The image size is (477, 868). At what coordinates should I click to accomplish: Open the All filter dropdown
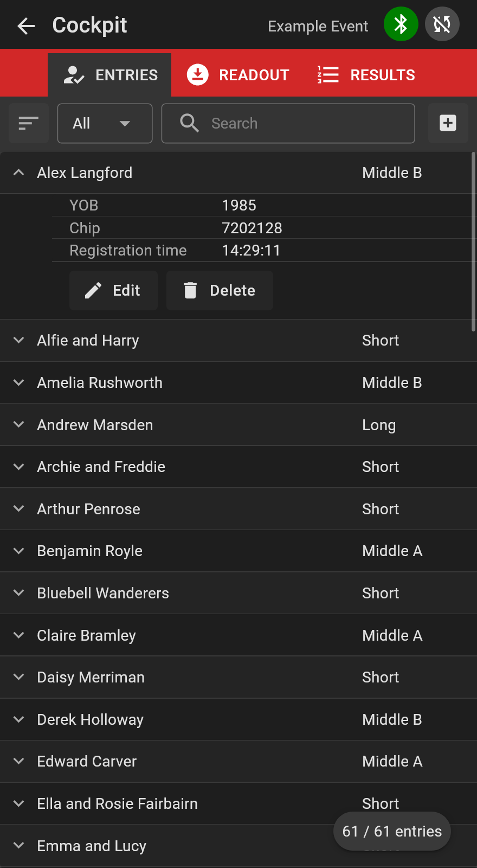point(105,123)
